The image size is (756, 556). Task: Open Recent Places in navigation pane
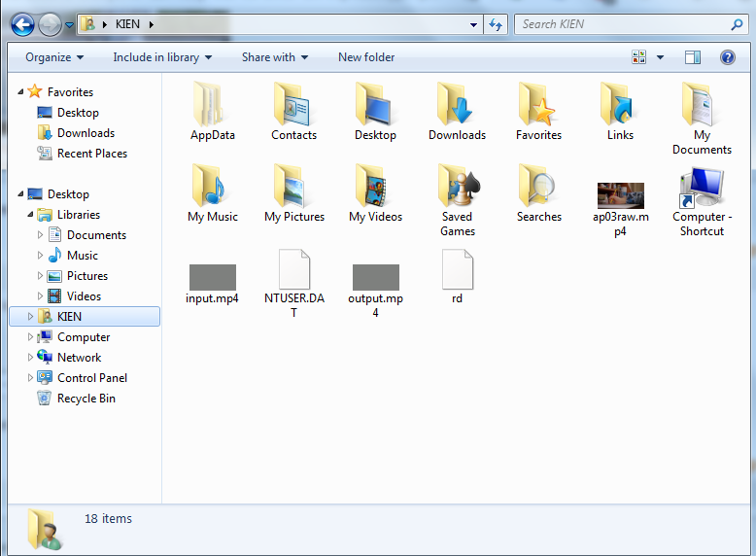click(x=82, y=154)
